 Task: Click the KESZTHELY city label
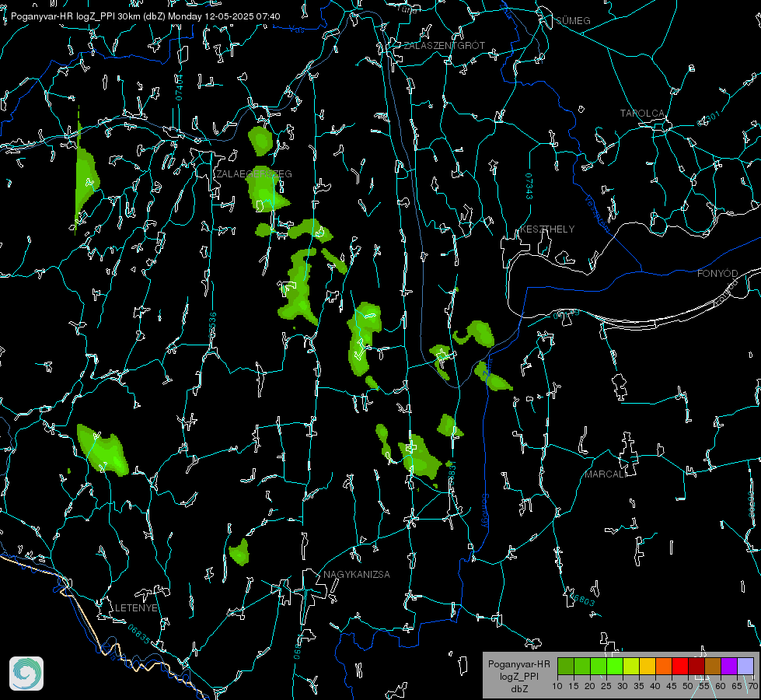(547, 229)
